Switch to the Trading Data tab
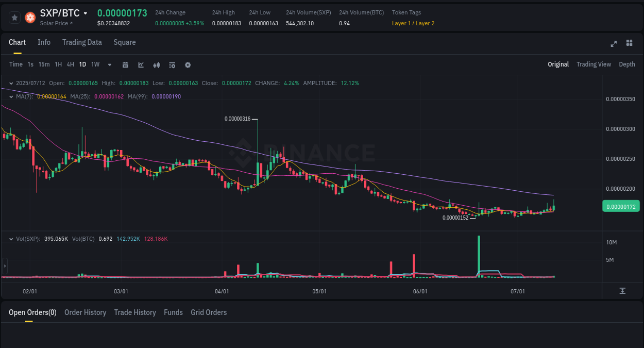The height and width of the screenshot is (348, 644). 82,42
